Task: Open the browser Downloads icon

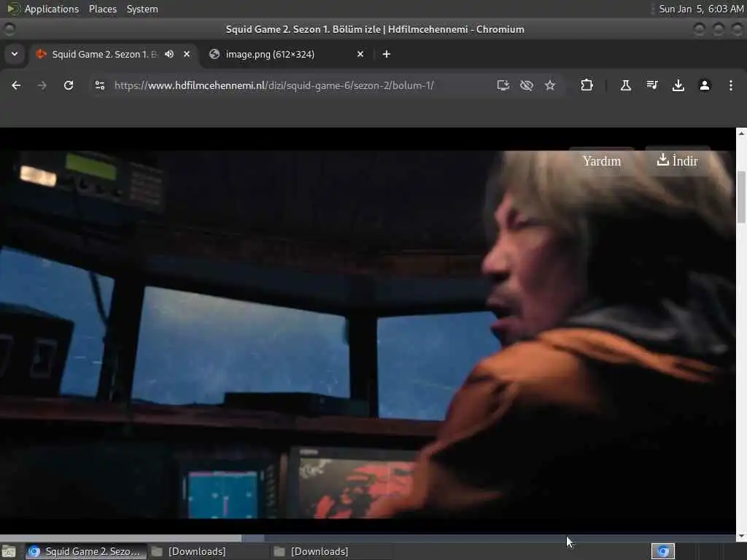Action: click(678, 85)
